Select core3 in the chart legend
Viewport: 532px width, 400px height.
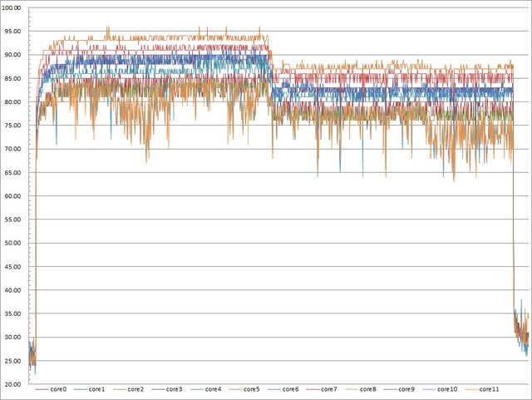coord(174,389)
